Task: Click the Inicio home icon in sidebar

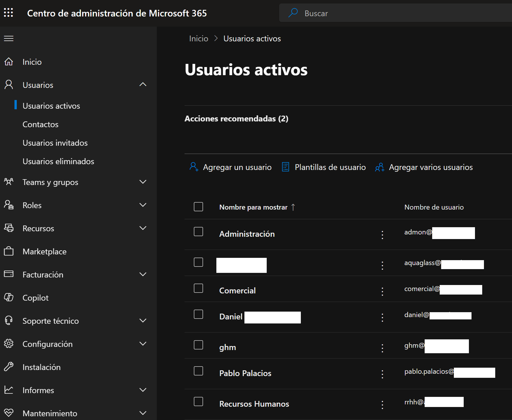Action: click(9, 62)
